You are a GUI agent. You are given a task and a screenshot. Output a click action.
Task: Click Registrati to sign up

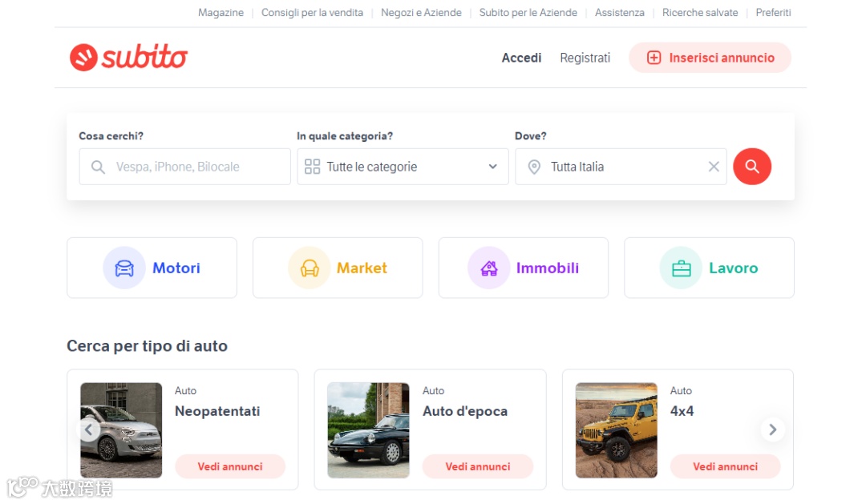pyautogui.click(x=585, y=58)
